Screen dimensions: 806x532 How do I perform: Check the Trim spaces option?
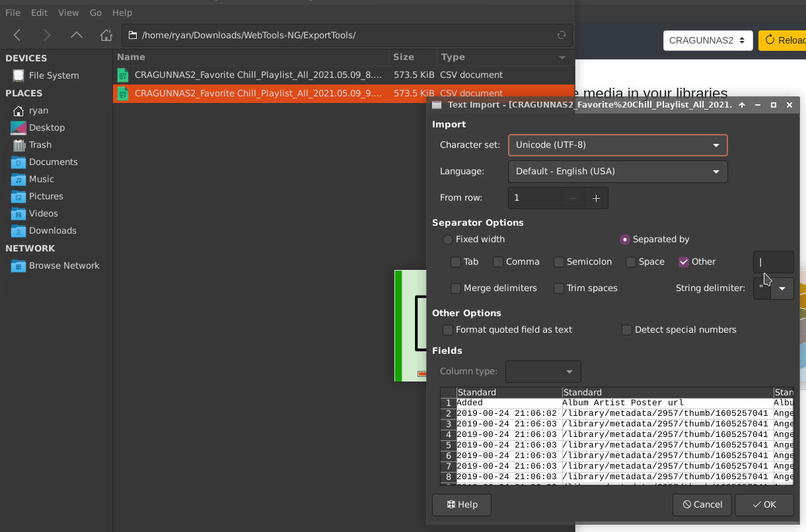(x=558, y=288)
